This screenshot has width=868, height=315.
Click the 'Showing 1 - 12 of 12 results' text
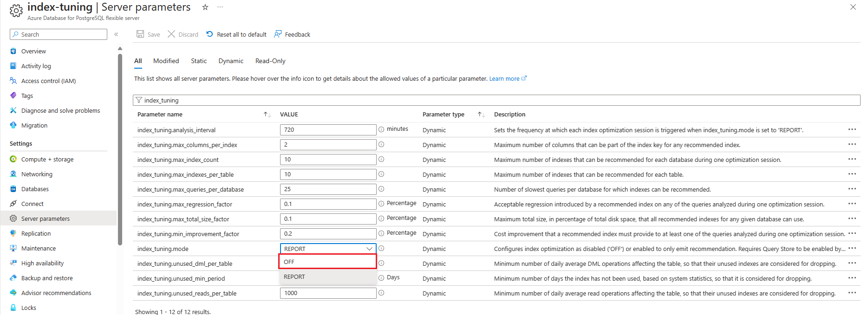pos(173,311)
